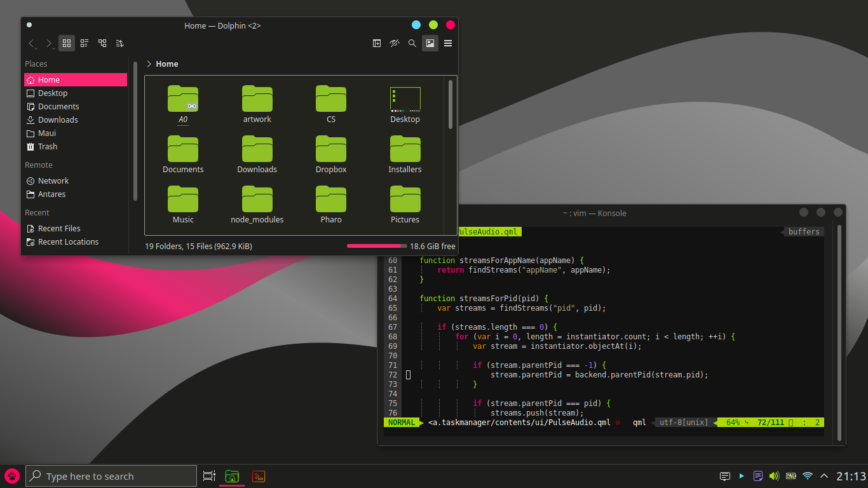Click the disk space usage bar

[377, 246]
